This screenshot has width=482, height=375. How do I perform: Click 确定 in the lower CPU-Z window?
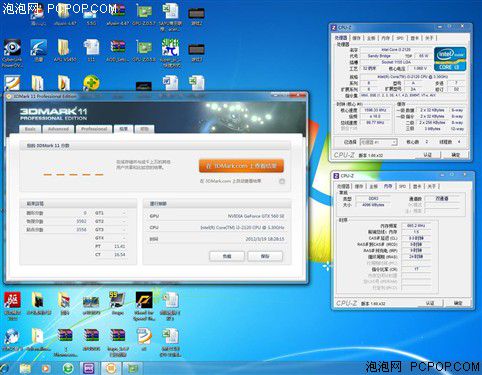[458, 303]
